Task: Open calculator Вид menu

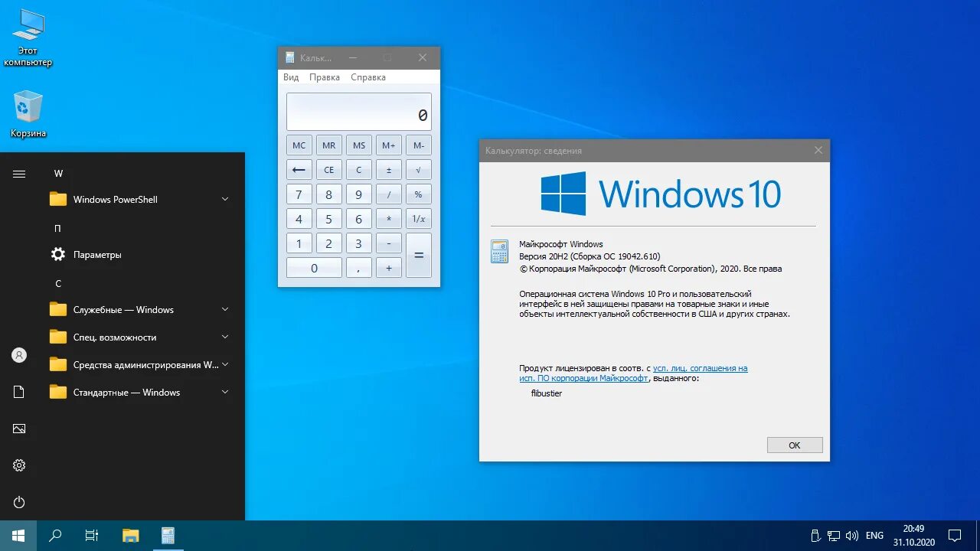Action: point(291,77)
